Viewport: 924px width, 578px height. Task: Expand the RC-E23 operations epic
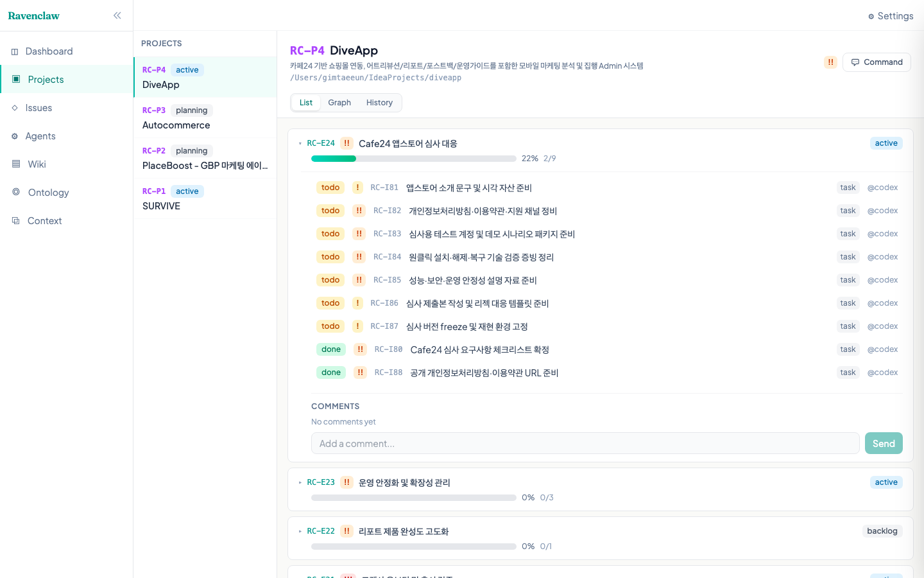[300, 482]
